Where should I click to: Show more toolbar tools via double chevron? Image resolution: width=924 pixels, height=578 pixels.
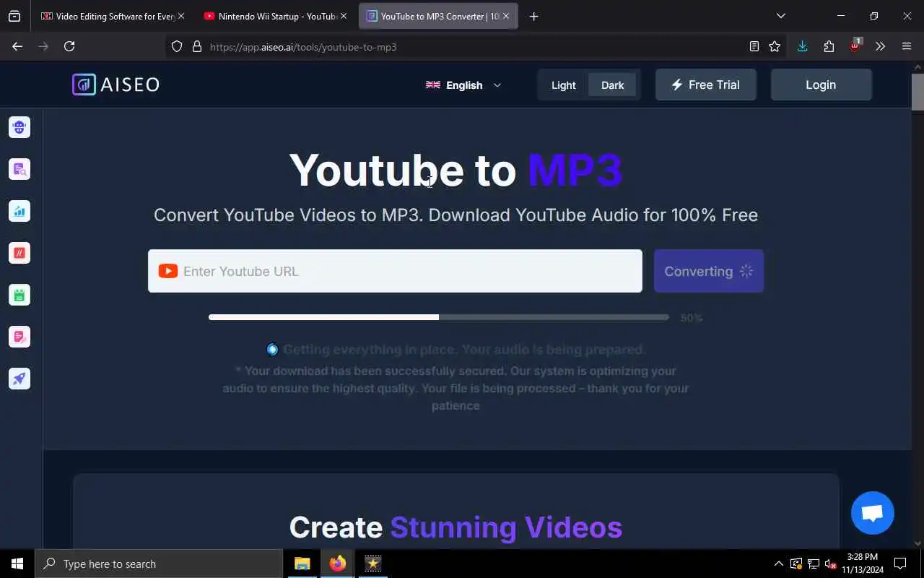click(880, 46)
